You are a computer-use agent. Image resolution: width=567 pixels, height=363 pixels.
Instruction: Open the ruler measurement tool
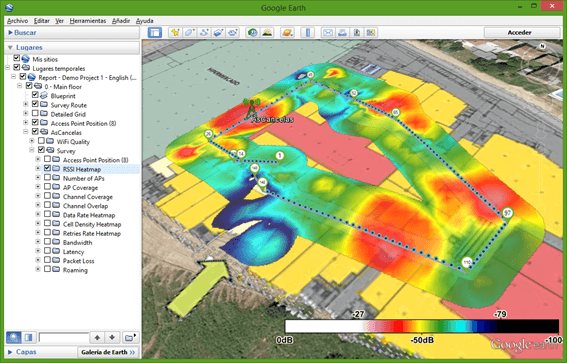[x=308, y=33]
